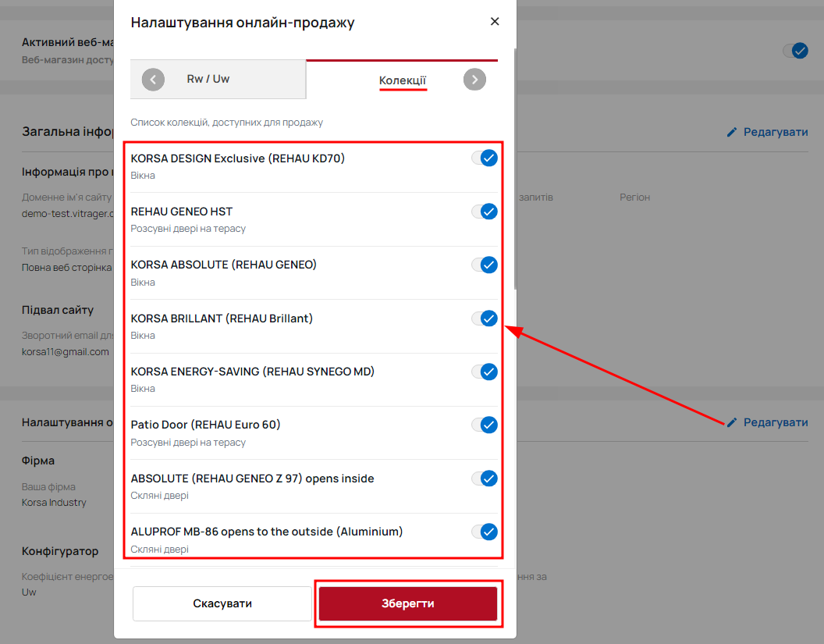Click pencil icon beside sales settings Редагувати

tap(731, 422)
